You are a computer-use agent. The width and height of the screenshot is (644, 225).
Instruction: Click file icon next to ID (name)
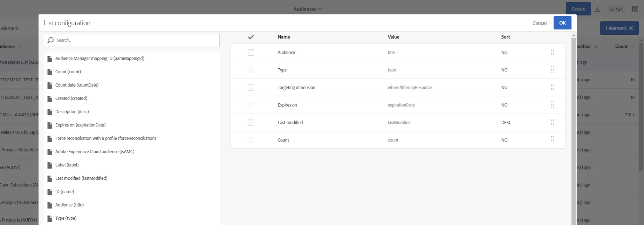[50, 192]
